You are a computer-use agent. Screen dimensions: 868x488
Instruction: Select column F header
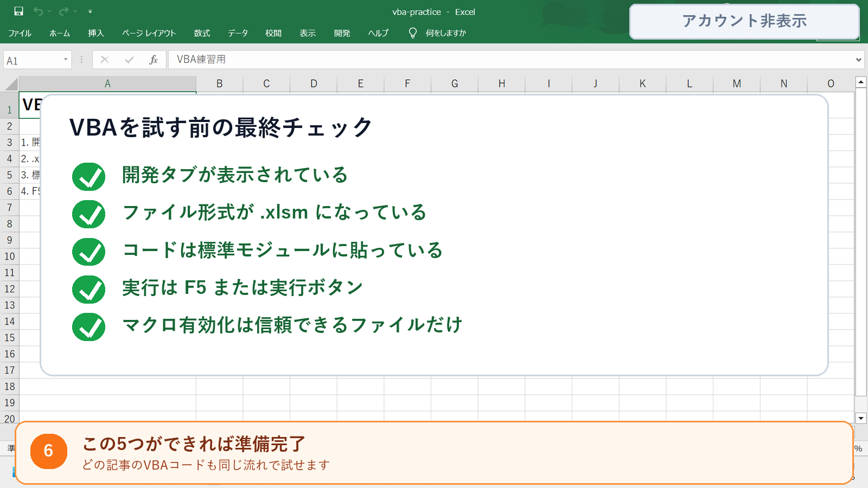(407, 84)
